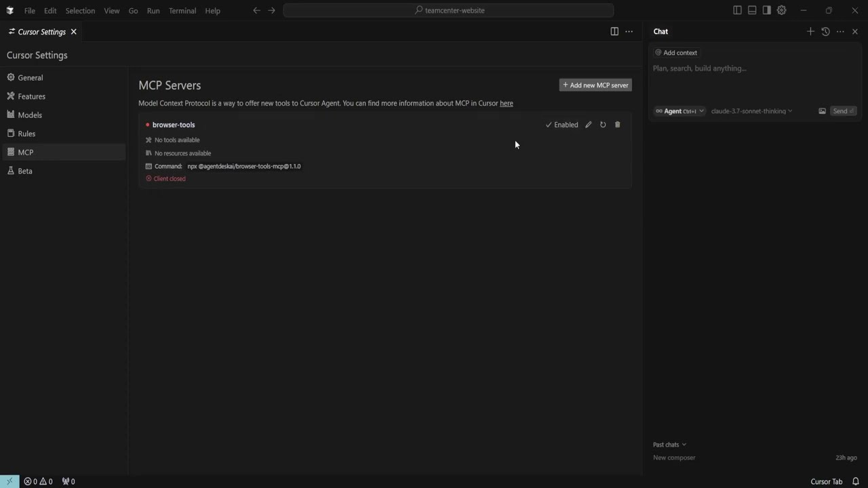Edit the browser-tools server with pencil icon
This screenshot has width=868, height=488.
pyautogui.click(x=589, y=125)
